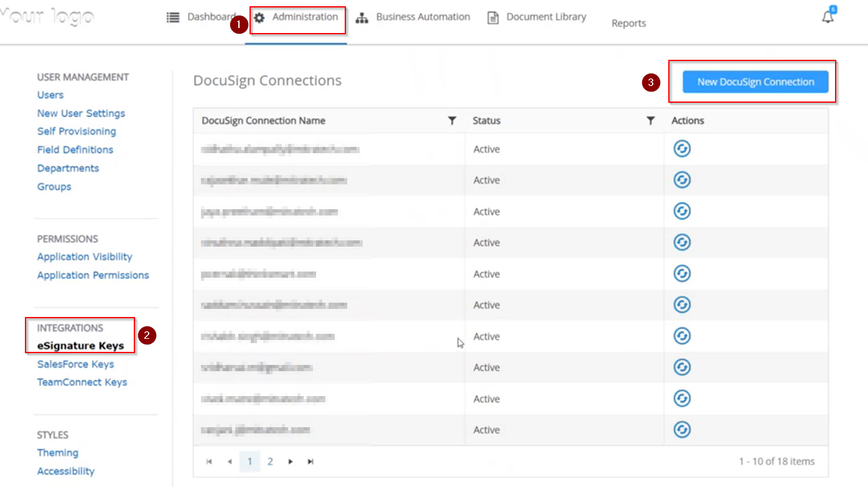Click New DocuSign Connection button
868x487 pixels.
[x=755, y=82]
